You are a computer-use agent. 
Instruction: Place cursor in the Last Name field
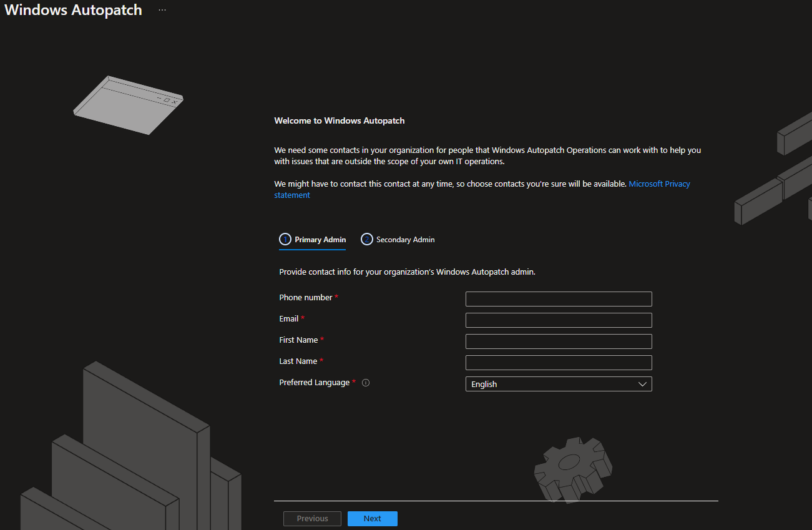coord(559,363)
